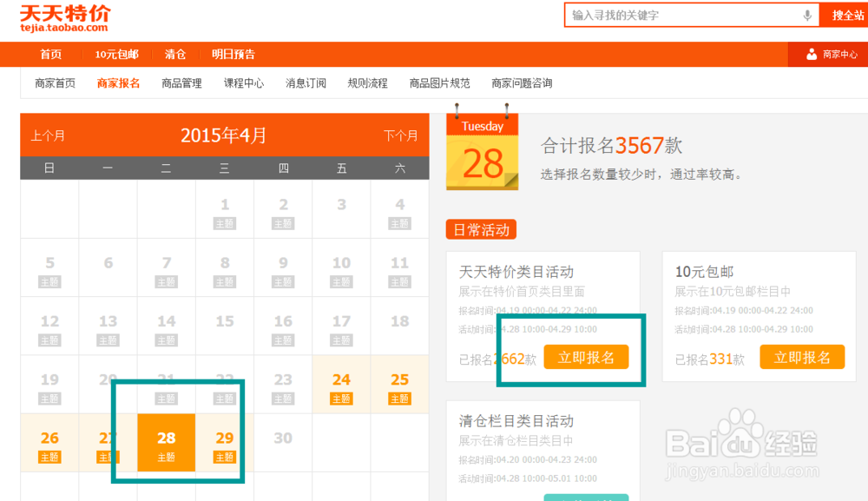
Task: Switch to the 消息订阅 tab
Action: (306, 83)
